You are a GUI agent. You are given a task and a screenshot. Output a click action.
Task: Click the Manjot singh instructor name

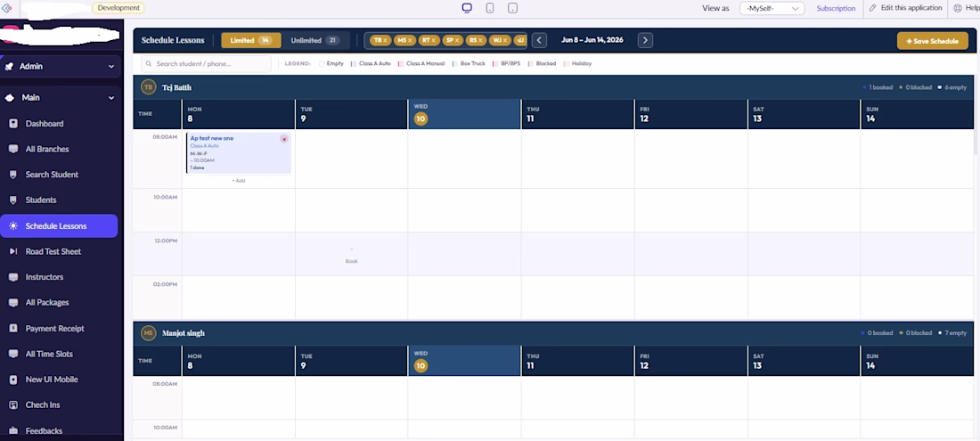click(x=184, y=333)
